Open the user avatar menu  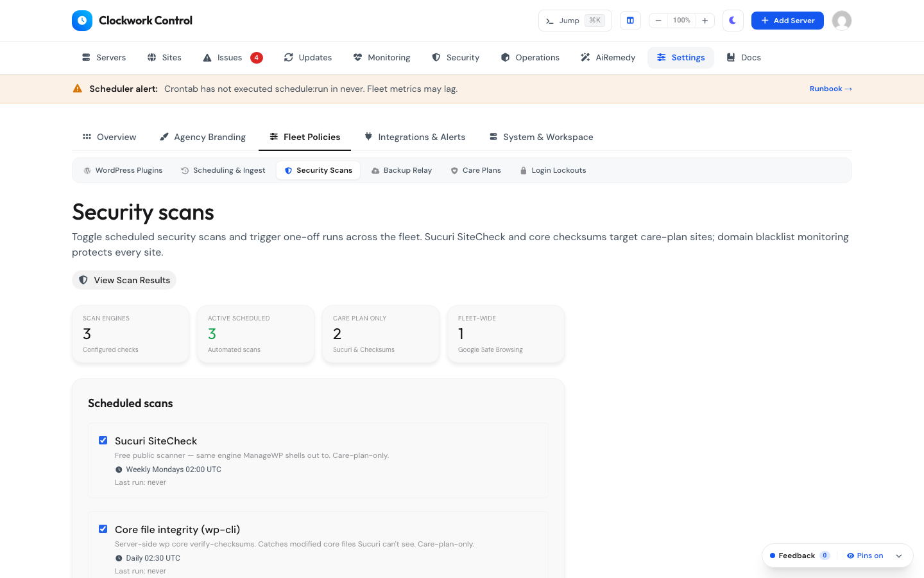point(842,21)
